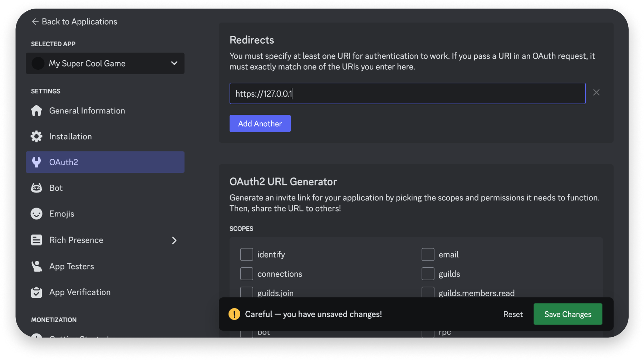Screen dimensions: 644x360
Task: Open the My Super Cool Game app selector
Action: click(105, 63)
